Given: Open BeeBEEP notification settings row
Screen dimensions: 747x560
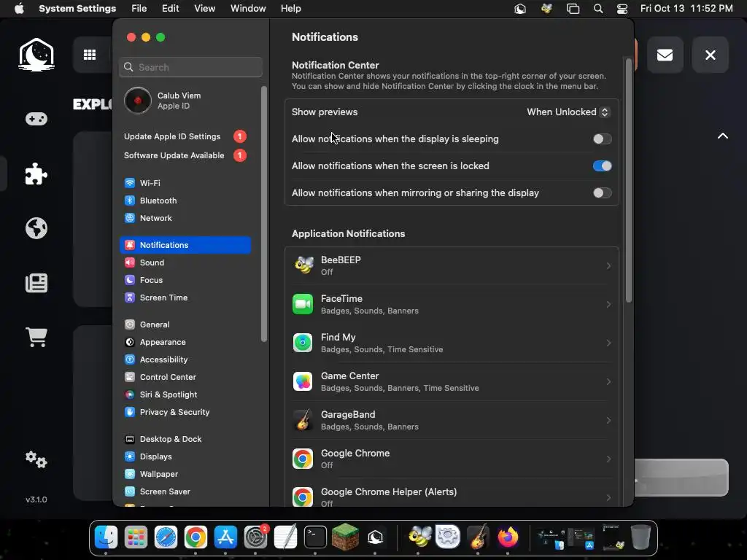Looking at the screenshot, I should pos(452,265).
